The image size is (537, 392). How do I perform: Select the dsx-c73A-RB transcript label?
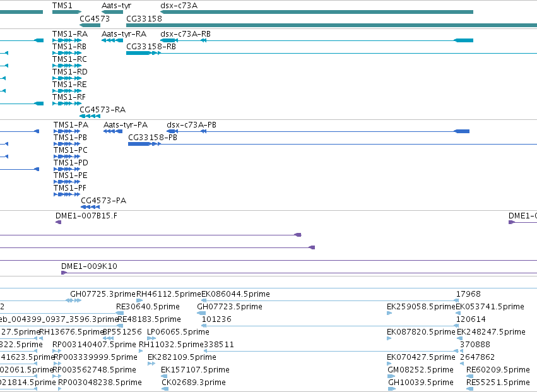(x=186, y=34)
